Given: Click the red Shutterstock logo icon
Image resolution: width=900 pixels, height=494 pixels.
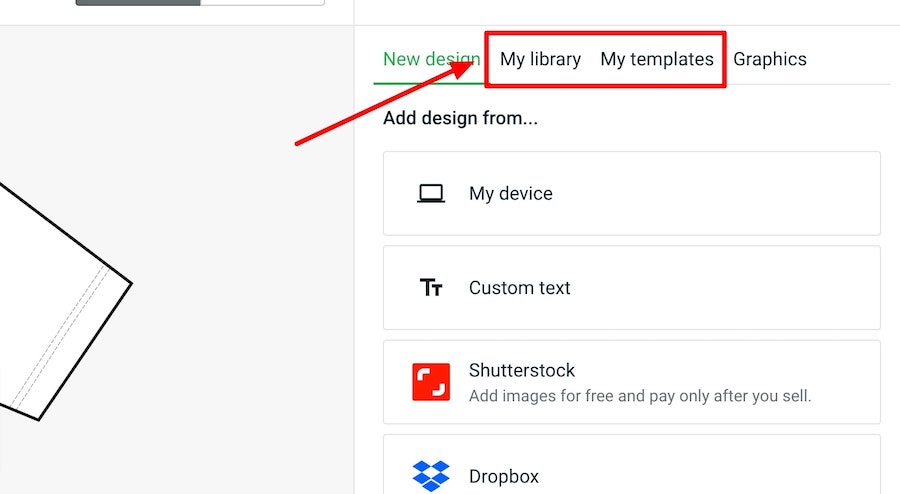Looking at the screenshot, I should click(x=431, y=382).
